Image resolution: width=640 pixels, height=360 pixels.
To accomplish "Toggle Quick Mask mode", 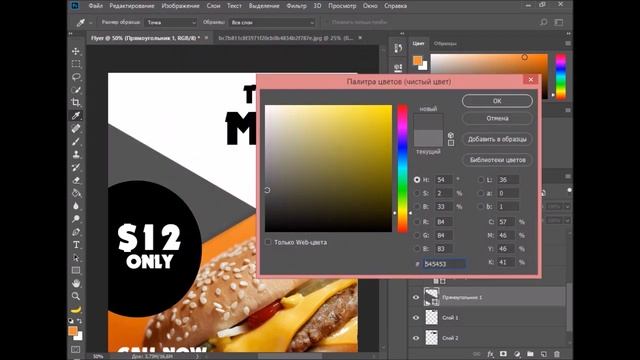I will click(x=76, y=349).
